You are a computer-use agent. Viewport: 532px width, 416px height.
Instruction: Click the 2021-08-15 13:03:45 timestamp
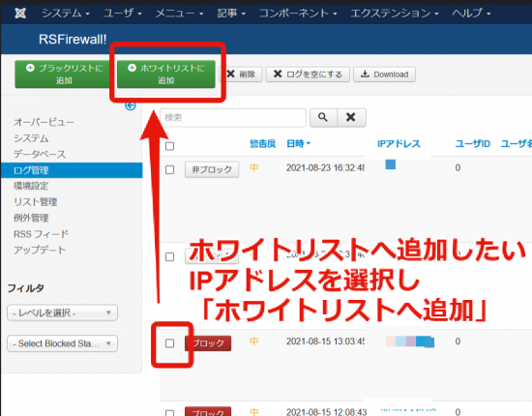[325, 342]
